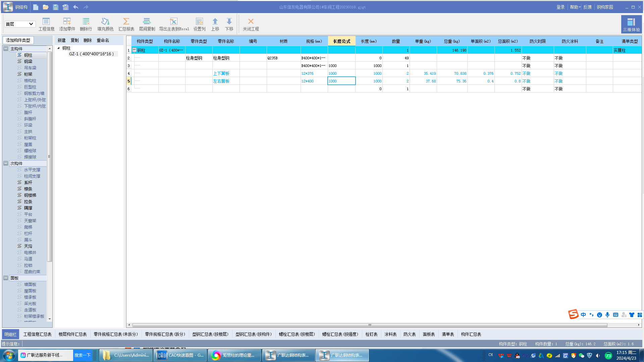Image resolution: width=644 pixels, height=362 pixels.
Task: Open the 填充颜色 fill color tool
Action: click(x=105, y=24)
